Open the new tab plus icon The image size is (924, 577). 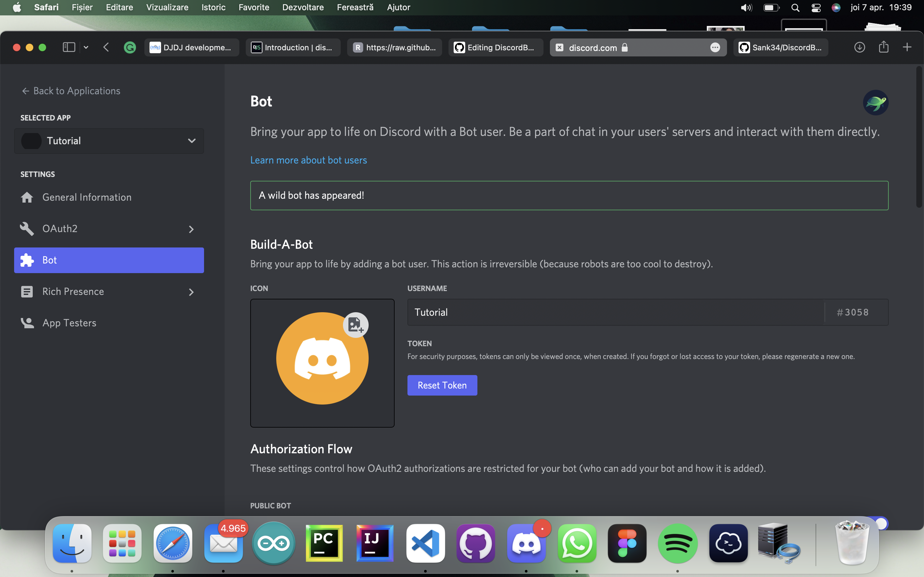pyautogui.click(x=907, y=47)
